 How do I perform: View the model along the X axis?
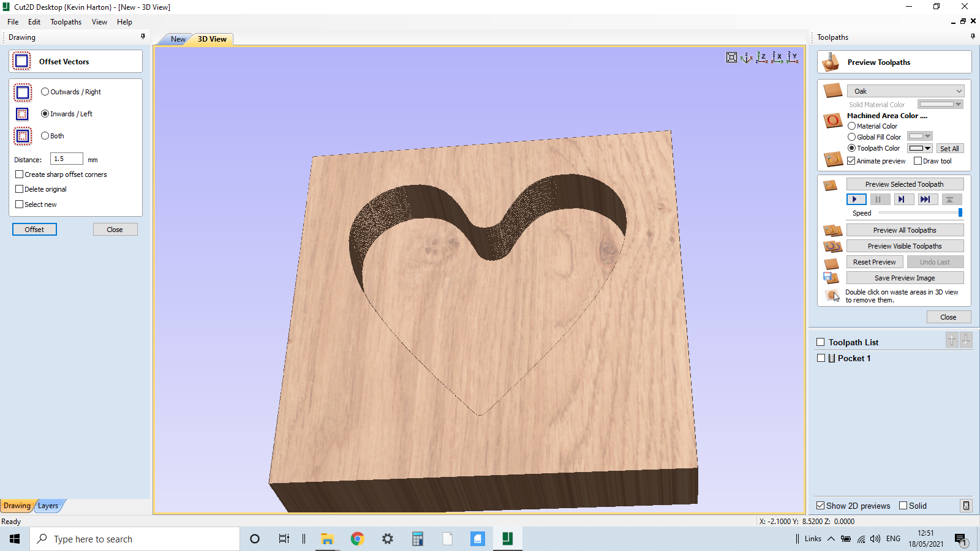pyautogui.click(x=777, y=58)
